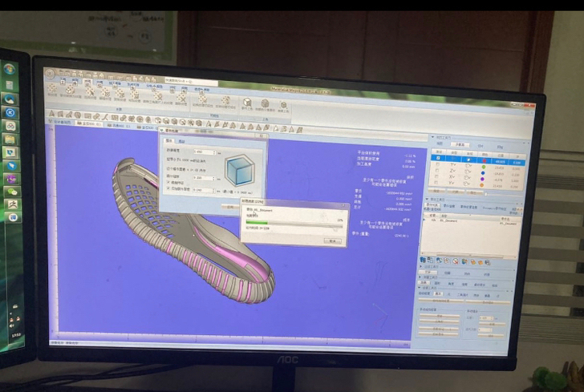Select the 三角面片 tab in the fix tools

click(x=463, y=295)
